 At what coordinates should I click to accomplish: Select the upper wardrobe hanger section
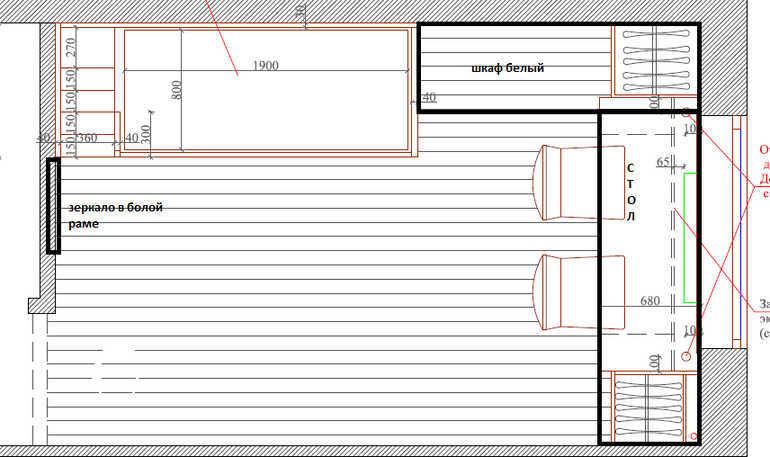click(x=652, y=61)
